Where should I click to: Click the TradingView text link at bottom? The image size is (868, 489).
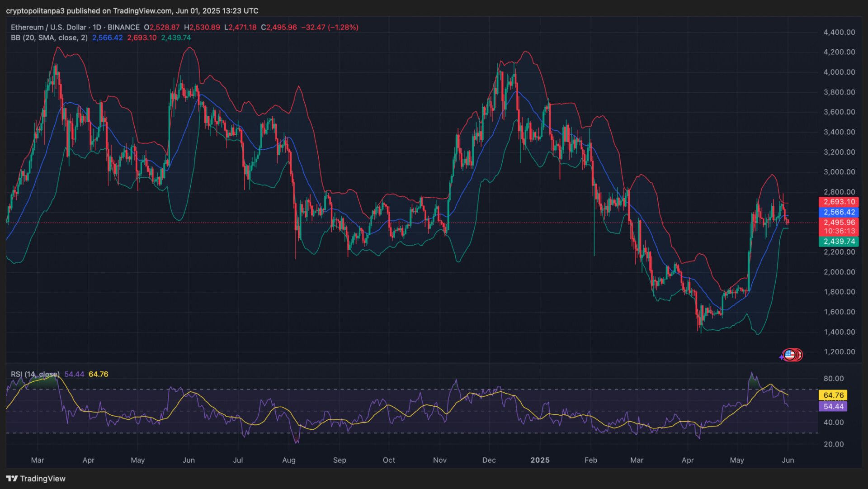43,479
